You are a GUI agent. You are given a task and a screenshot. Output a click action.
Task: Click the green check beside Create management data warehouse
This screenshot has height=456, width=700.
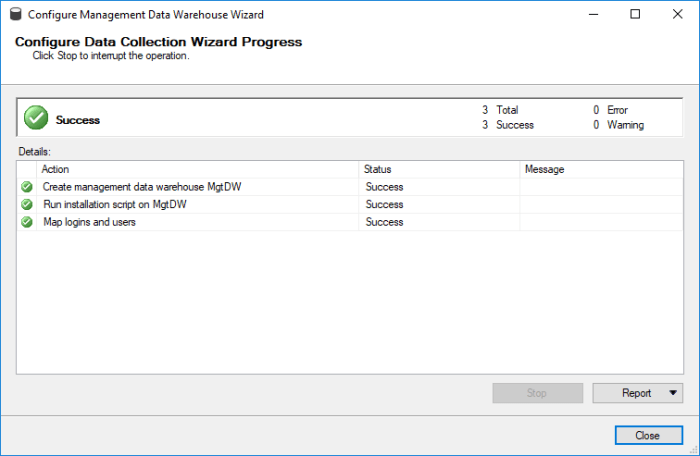coord(27,187)
